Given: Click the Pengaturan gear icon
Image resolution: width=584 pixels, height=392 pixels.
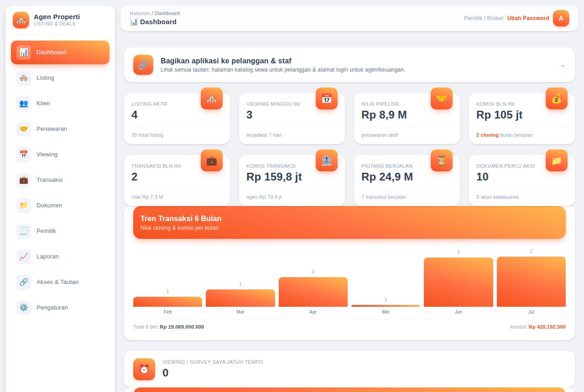Looking at the screenshot, I should point(24,308).
